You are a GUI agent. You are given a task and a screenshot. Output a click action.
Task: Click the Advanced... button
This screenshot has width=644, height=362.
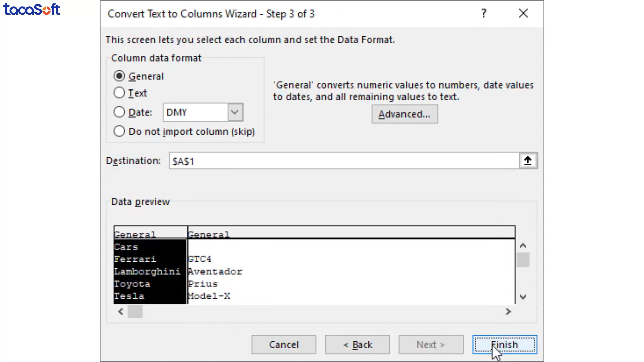tap(405, 114)
